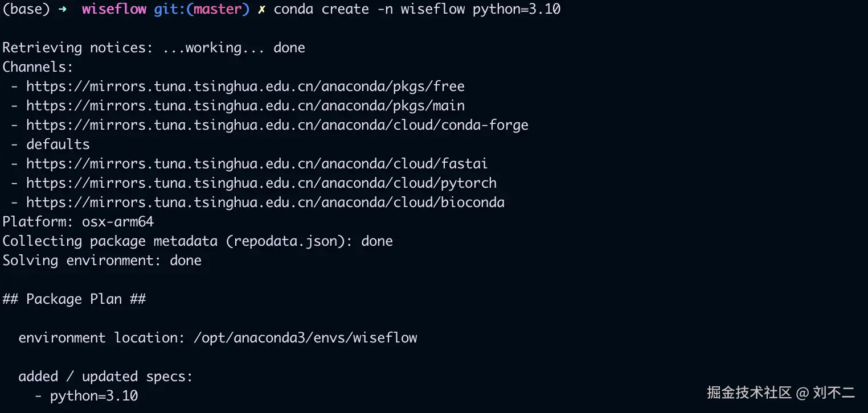Click the bioconda cloud mirror URL
The image size is (868, 413).
point(265,203)
